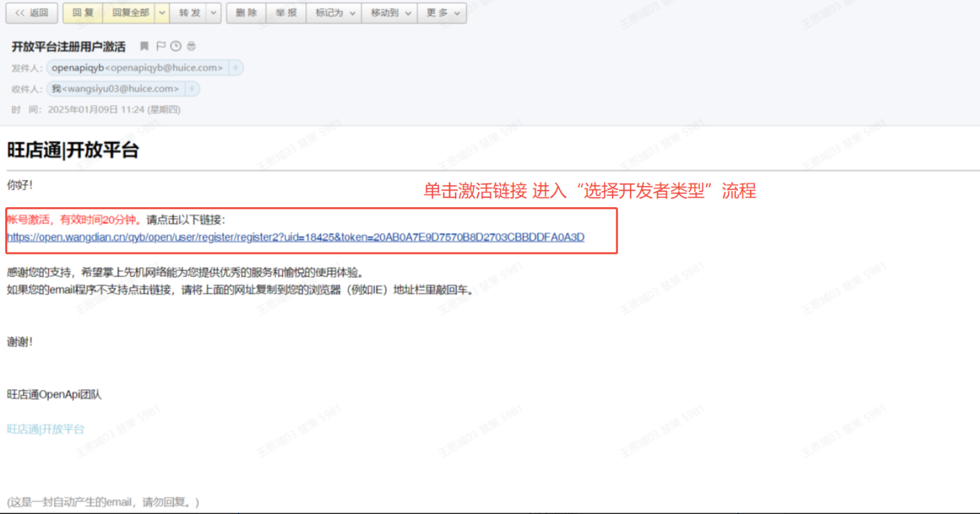
Task: Add sender openapiqyb via the plus icon
Action: click(x=236, y=68)
